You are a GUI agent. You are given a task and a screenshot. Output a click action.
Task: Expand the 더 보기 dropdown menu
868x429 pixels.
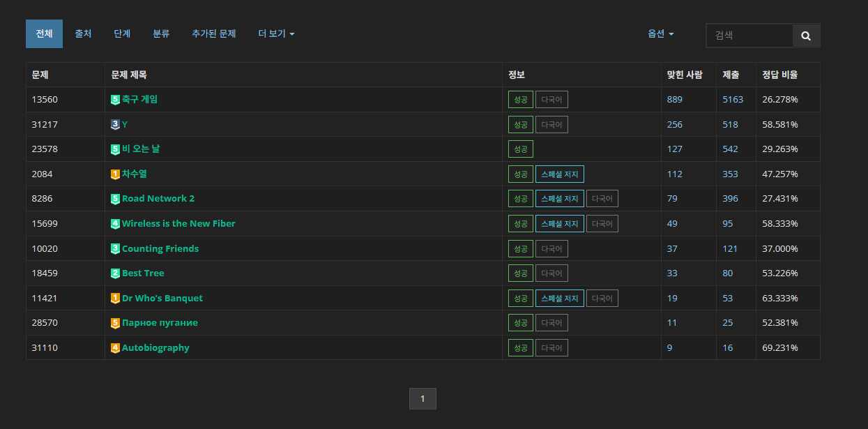(276, 33)
